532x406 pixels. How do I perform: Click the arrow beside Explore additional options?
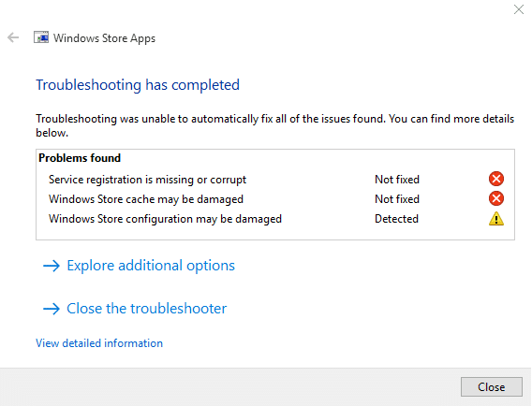(x=52, y=266)
